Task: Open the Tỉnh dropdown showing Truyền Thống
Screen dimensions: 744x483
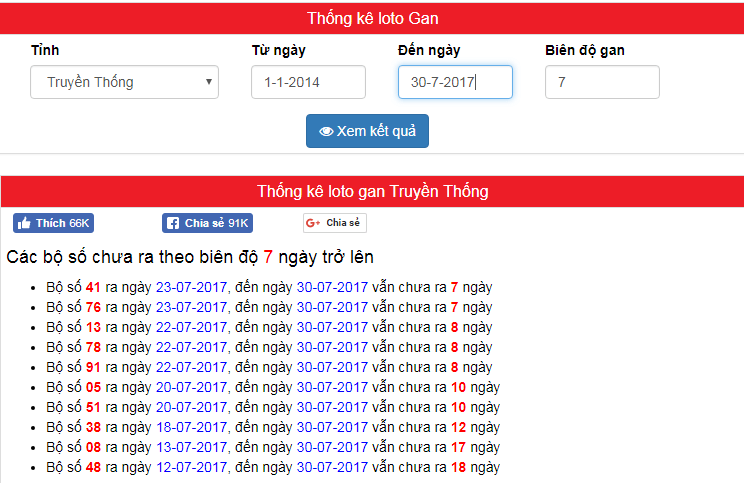Action: (124, 82)
